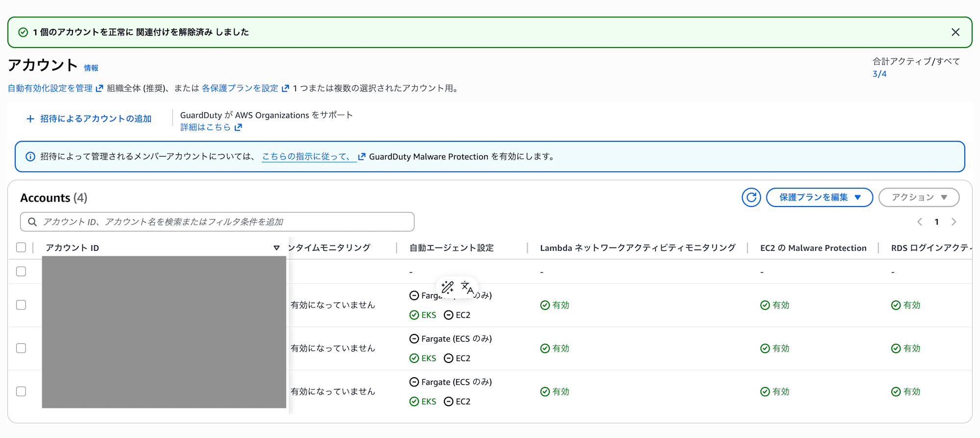The width and height of the screenshot is (980, 438).
Task: Click the refresh accounts table icon
Action: (751, 198)
